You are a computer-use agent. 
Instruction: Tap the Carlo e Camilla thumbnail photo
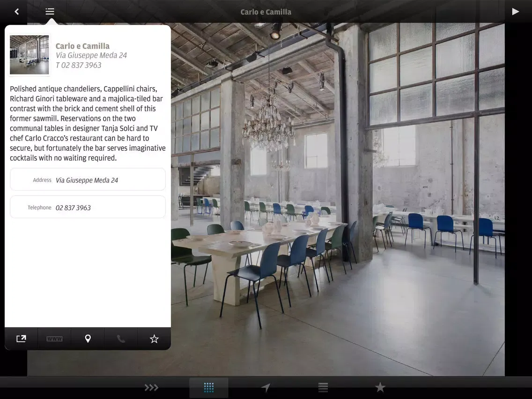pyautogui.click(x=29, y=55)
